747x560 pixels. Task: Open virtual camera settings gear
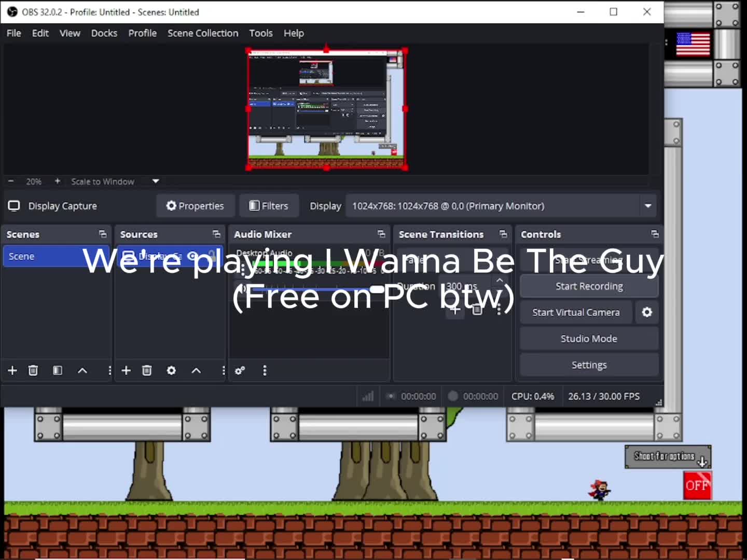point(647,312)
